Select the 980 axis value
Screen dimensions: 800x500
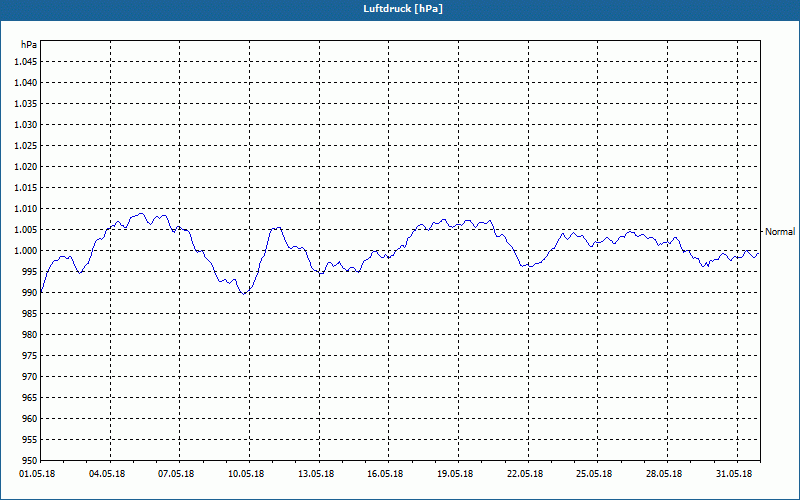(31, 335)
